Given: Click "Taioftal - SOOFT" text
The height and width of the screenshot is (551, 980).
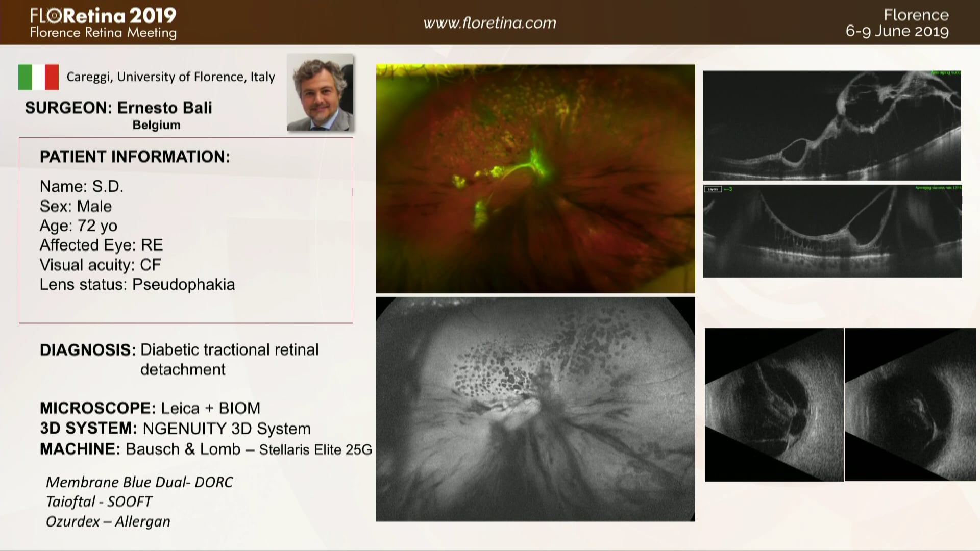Looking at the screenshot, I should pos(99,502).
